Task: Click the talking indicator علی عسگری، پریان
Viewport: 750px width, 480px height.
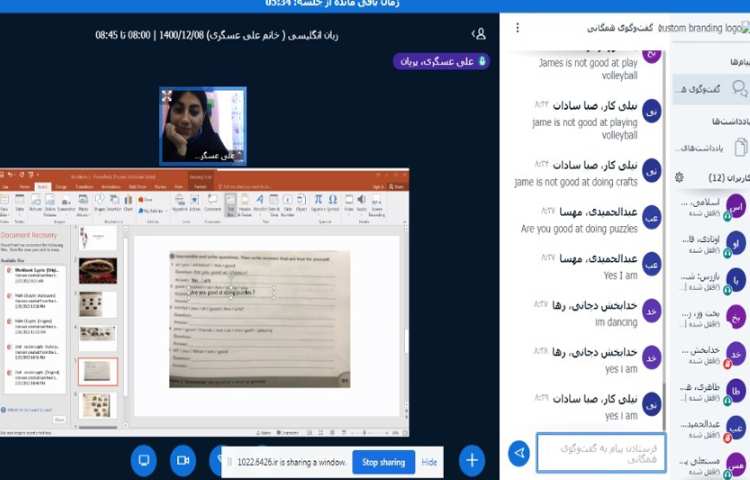Action: point(441,61)
